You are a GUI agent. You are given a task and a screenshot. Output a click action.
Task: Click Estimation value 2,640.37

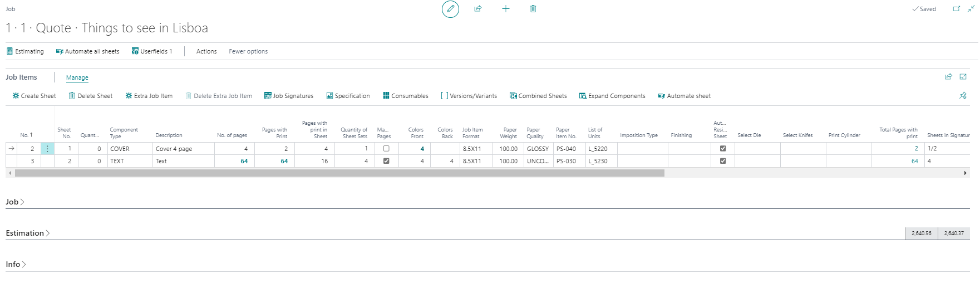(x=954, y=233)
